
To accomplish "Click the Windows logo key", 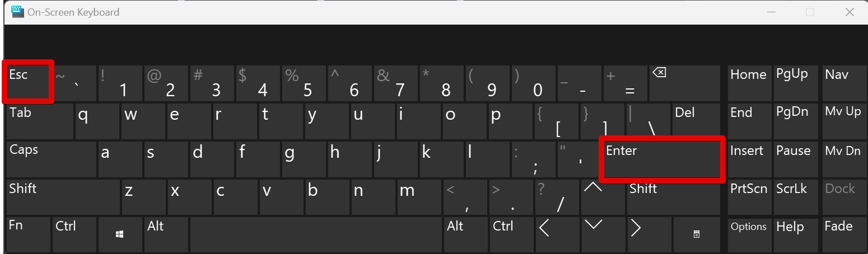I will click(x=120, y=234).
